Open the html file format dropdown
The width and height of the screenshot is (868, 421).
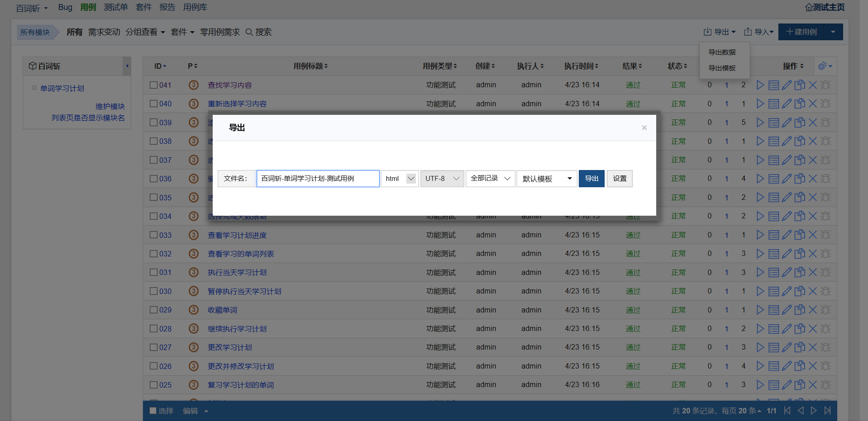(x=400, y=179)
